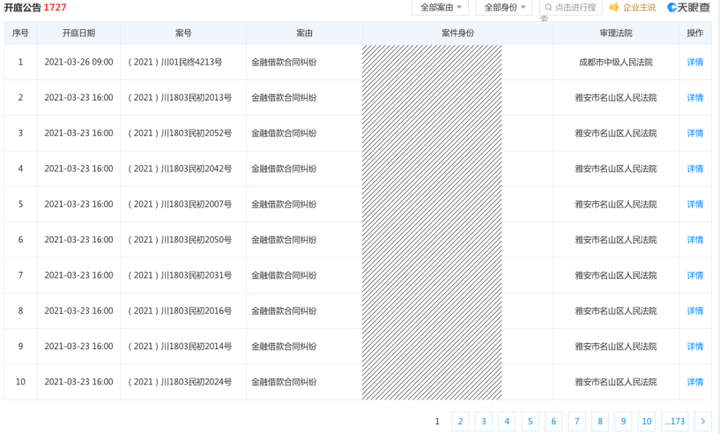Click 金融借款合同纠纷 in row 1

pos(284,62)
